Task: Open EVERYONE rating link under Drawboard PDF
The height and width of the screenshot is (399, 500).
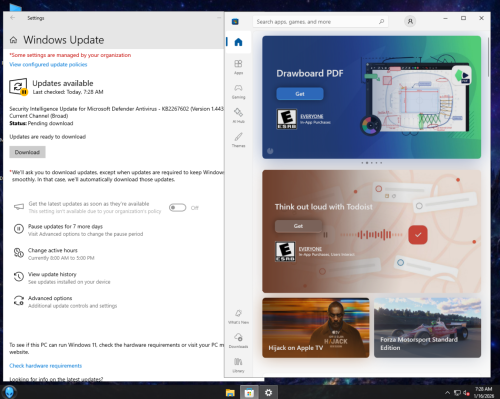Action: [312, 116]
